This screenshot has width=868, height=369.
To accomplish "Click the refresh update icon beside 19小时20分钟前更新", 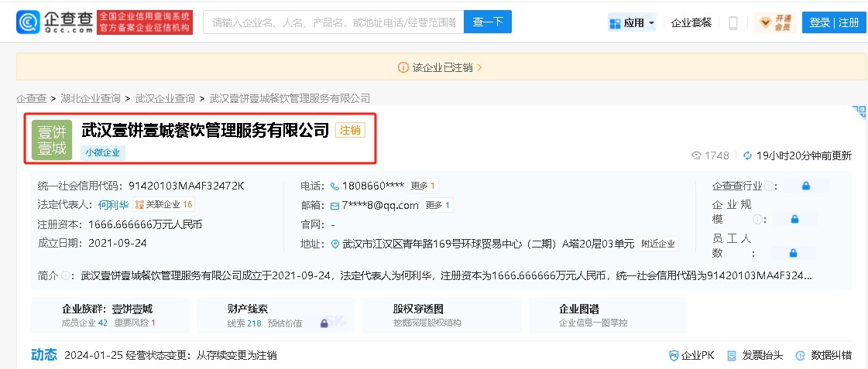I will (747, 155).
